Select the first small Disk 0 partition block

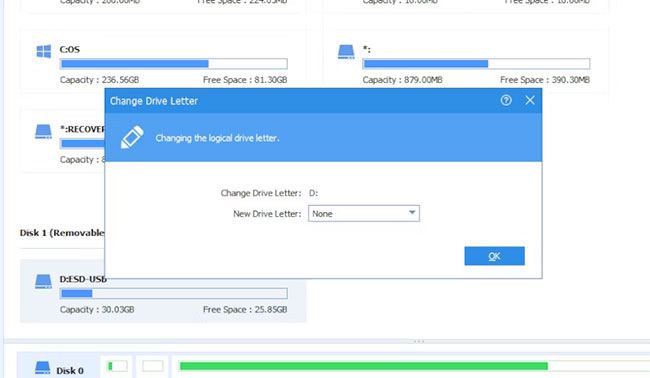[x=117, y=366]
